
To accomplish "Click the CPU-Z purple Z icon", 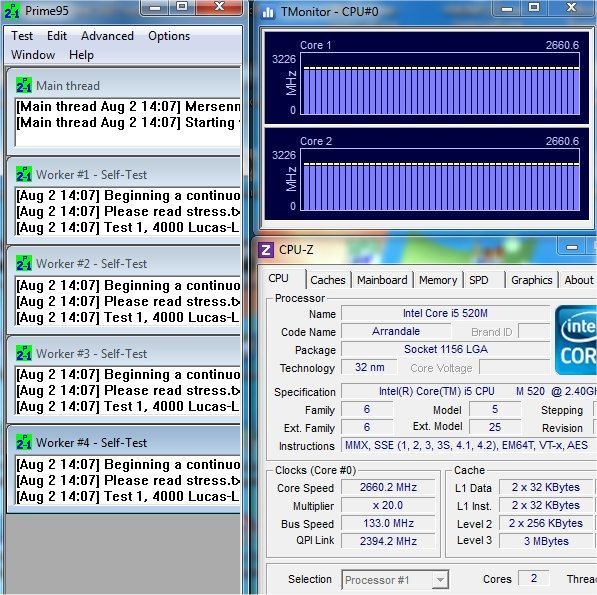I will click(x=266, y=250).
